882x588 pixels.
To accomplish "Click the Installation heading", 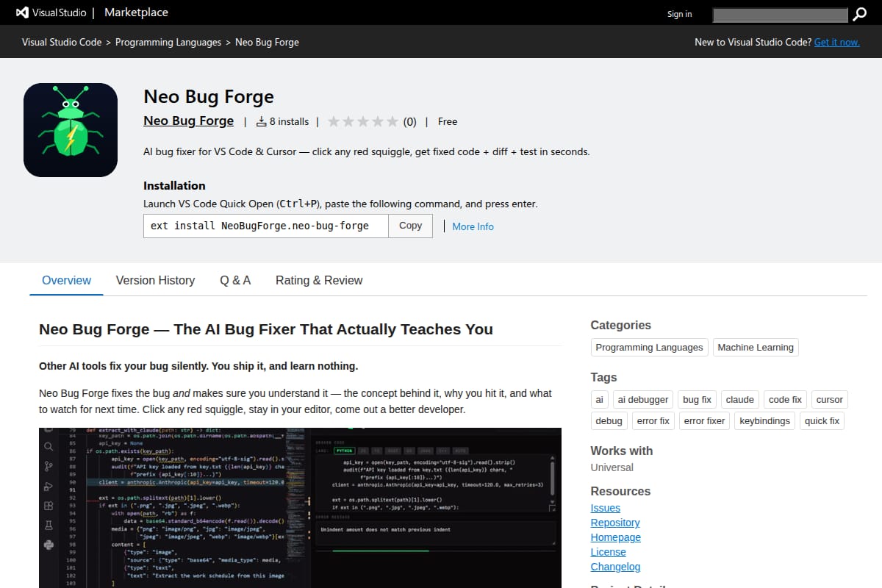I will point(174,186).
